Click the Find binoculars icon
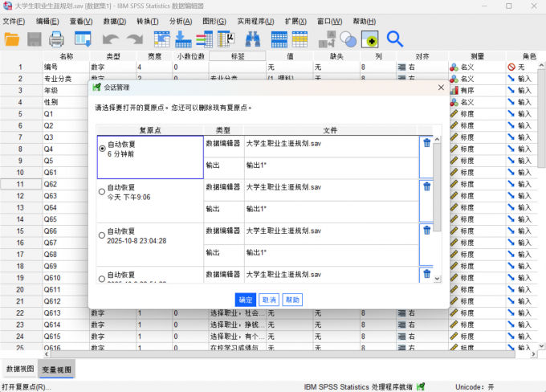Viewport: 546px width, 392px height. coord(253,39)
